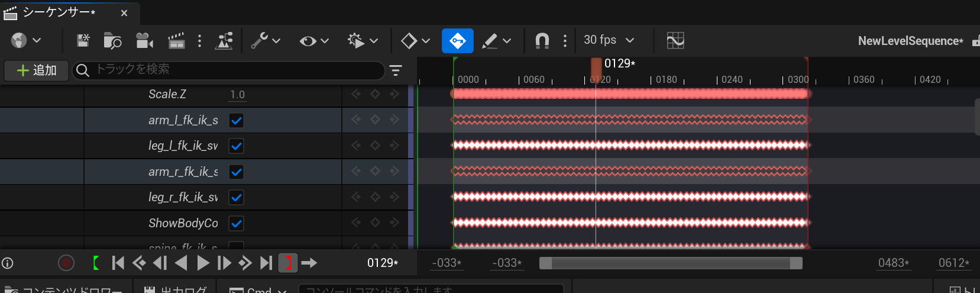Open the curve editor icon

[675, 40]
